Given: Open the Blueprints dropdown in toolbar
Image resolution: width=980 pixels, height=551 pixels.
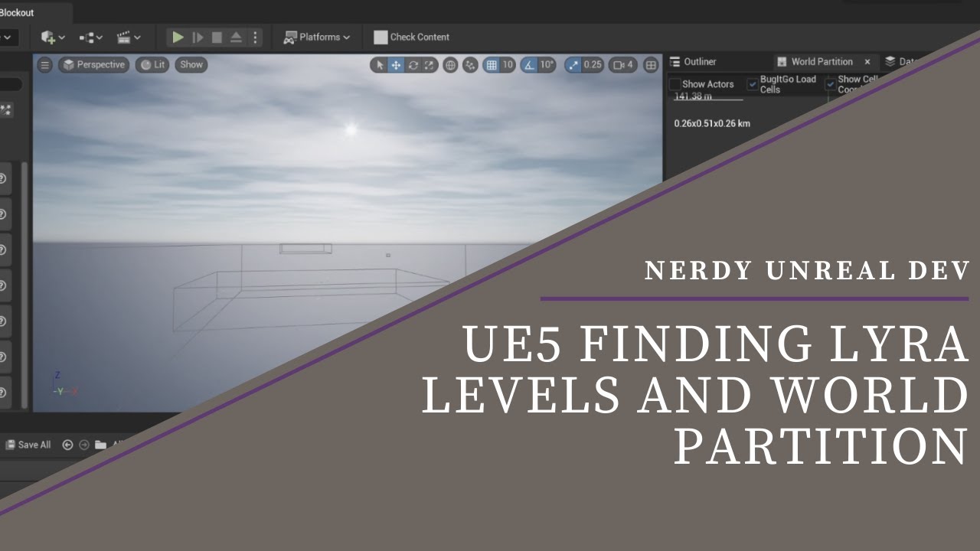Looking at the screenshot, I should click(90, 37).
